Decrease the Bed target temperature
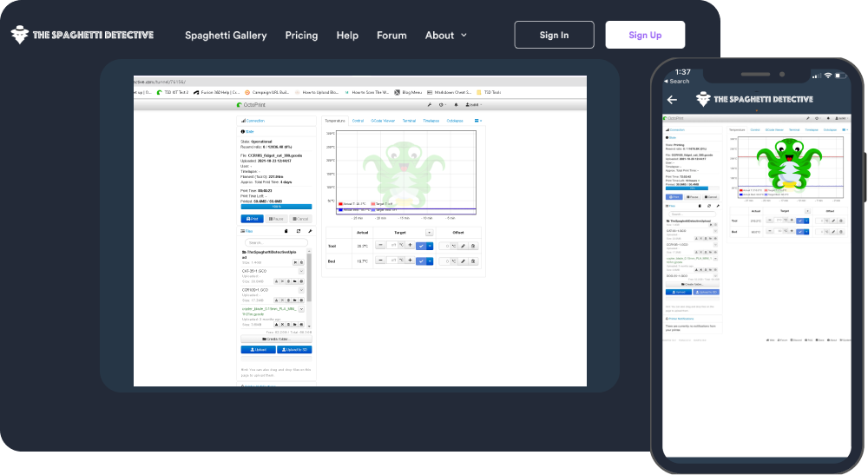Screen dimensions: 868x475 point(380,261)
